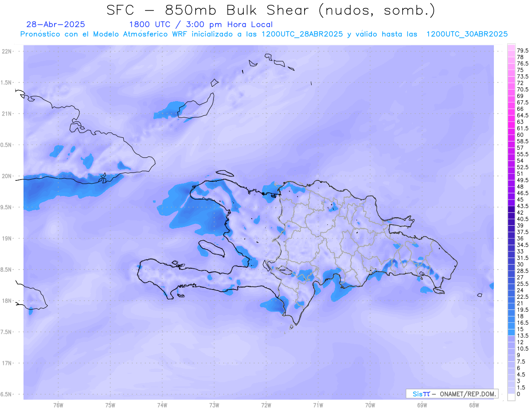The height and width of the screenshot is (411, 532).
Task: Click the "21N" latitude axis label
Action: coord(7,114)
